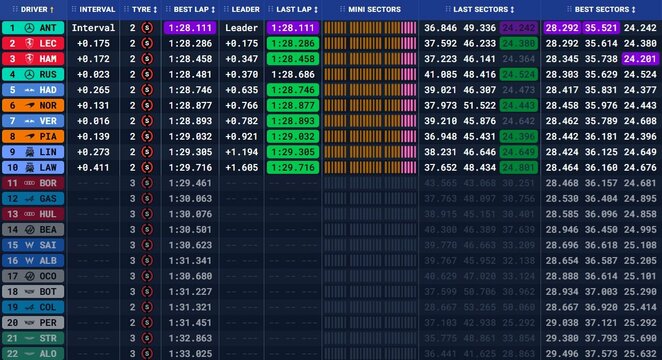Select the soft tyre icon in COL's row
The height and width of the screenshot is (360, 662).
147,307
